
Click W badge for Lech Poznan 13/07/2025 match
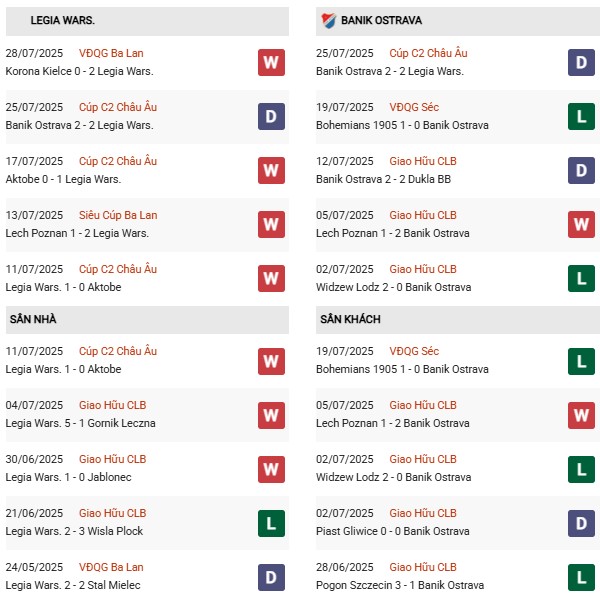(x=271, y=224)
